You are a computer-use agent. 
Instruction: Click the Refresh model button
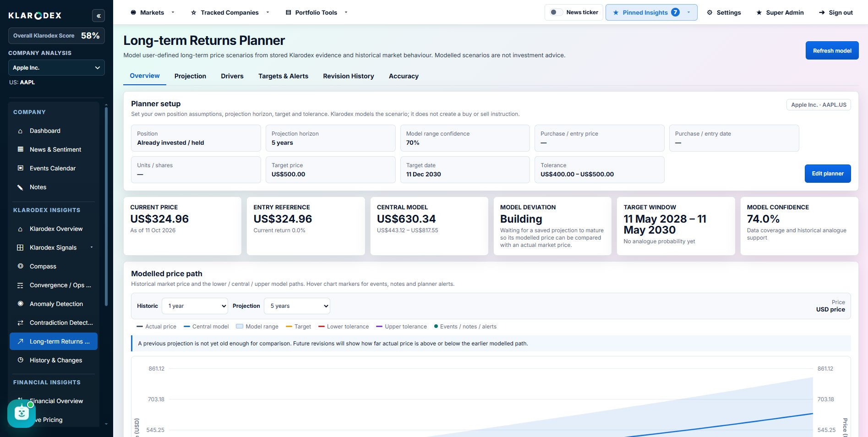pos(832,50)
